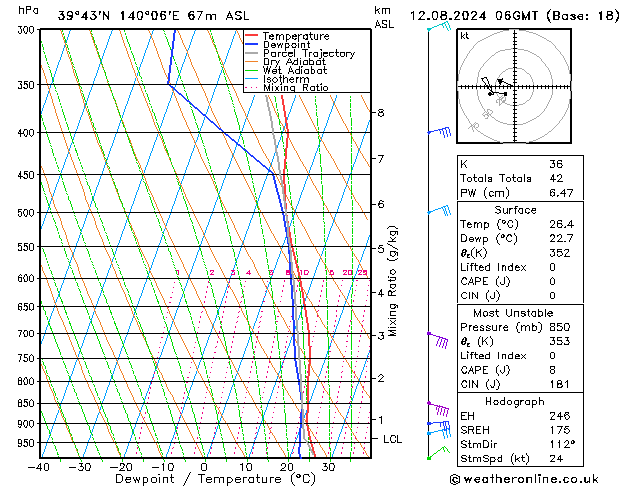This screenshot has width=629, height=486.
Task: Click the blue wind barb at 400 hPa
Action: 440,132
